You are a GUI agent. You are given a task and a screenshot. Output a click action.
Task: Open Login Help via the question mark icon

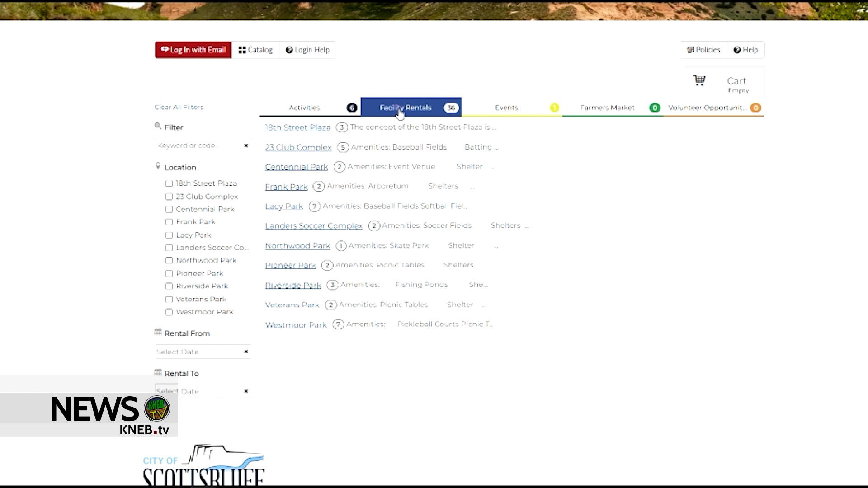(x=290, y=50)
